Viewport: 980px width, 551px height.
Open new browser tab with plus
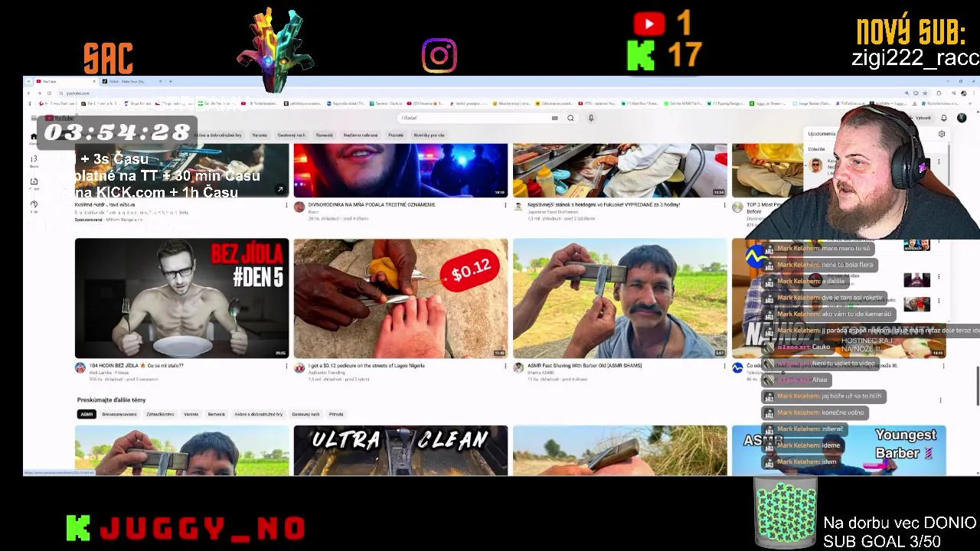click(171, 81)
